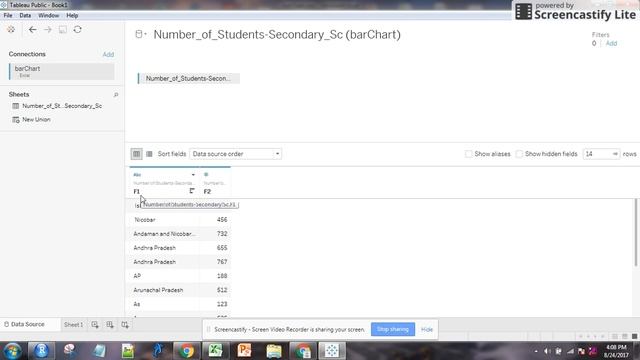The width and height of the screenshot is (640, 360).
Task: Show filmstrip view icon in status bar
Action: click(x=615, y=336)
